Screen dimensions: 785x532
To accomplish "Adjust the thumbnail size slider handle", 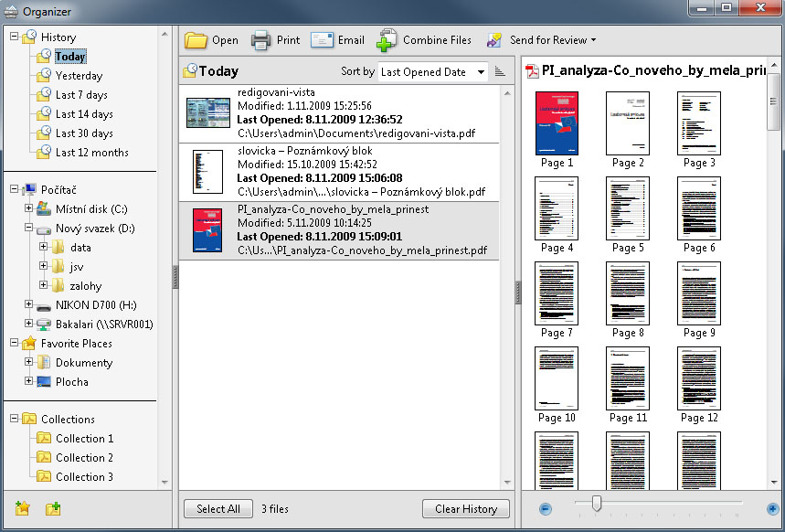I will tap(597, 504).
